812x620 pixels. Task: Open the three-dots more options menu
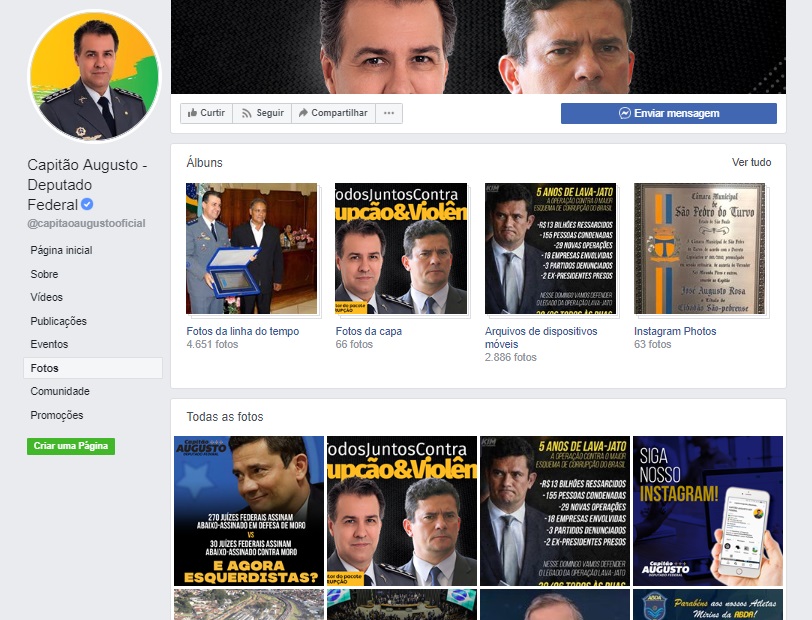[x=389, y=113]
